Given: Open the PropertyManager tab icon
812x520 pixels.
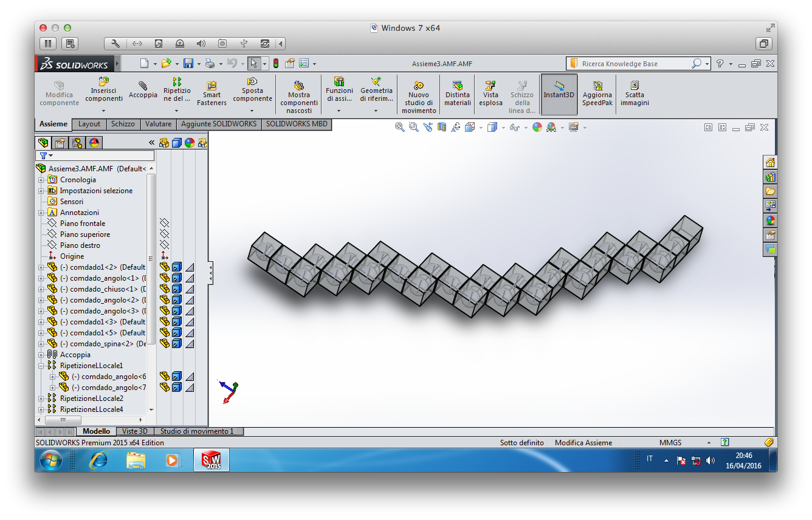Looking at the screenshot, I should pyautogui.click(x=60, y=143).
